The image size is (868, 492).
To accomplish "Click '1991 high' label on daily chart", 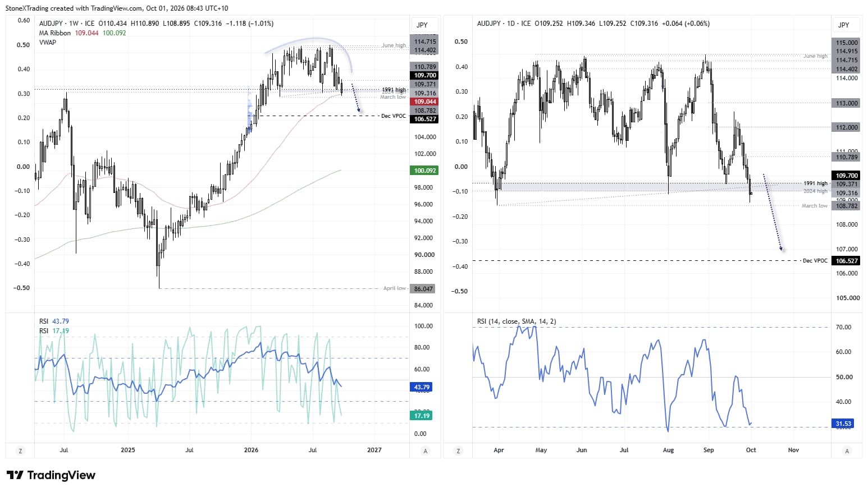I will [x=815, y=183].
